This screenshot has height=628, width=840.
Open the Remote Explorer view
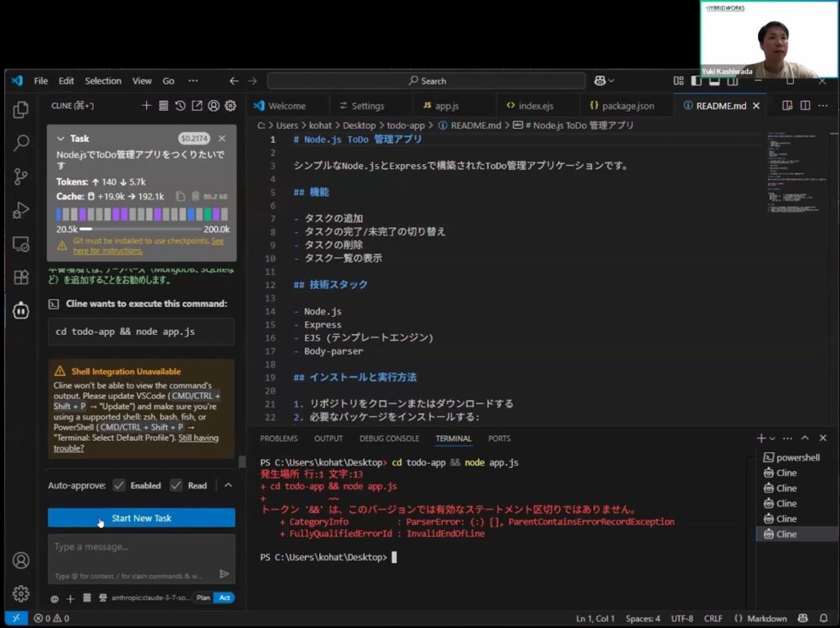click(x=21, y=244)
